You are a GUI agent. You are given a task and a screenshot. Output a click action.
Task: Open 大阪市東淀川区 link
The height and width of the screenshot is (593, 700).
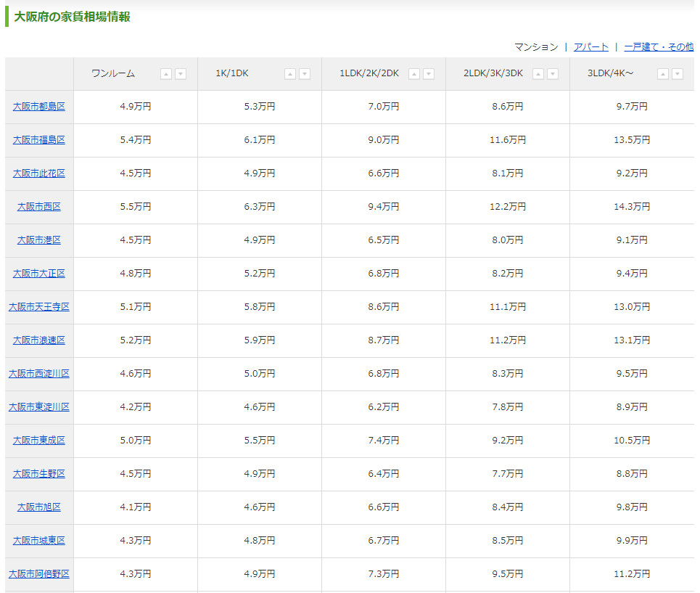point(39,407)
